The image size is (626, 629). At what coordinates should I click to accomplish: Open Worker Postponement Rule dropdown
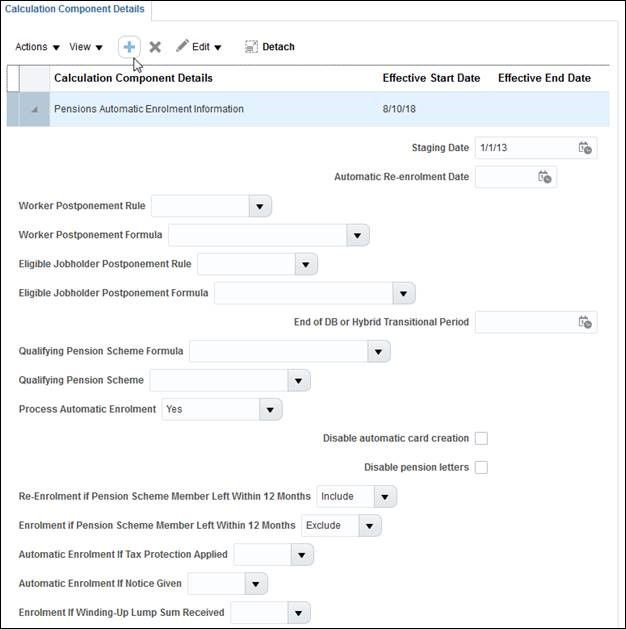coord(259,206)
